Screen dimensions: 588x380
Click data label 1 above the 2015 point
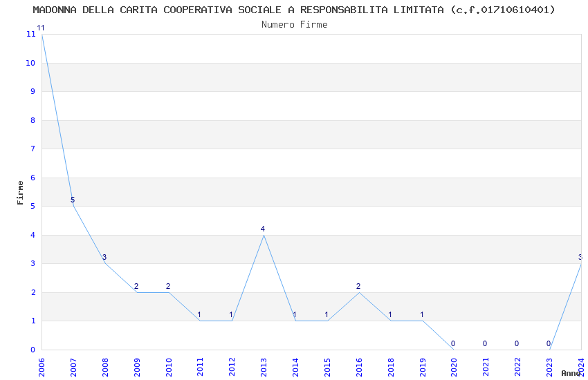(327, 314)
